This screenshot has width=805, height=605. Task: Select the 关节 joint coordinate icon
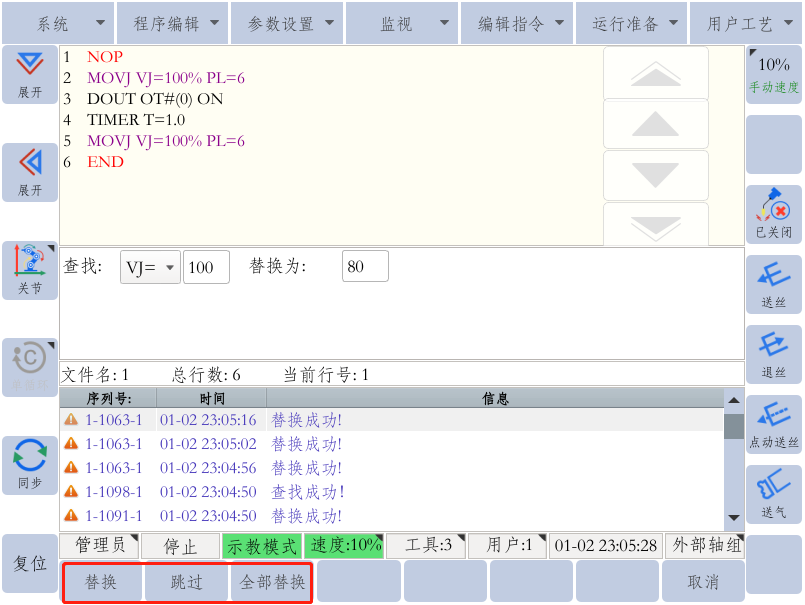[x=30, y=270]
